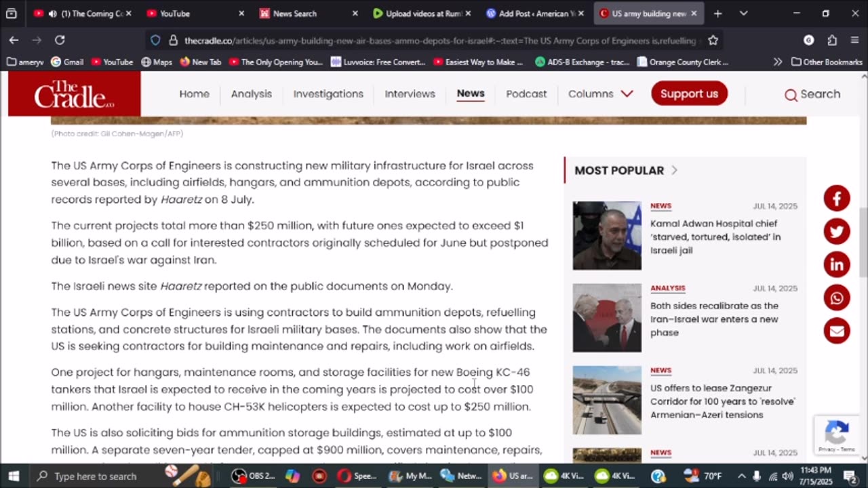Screen dimensions: 868x488
Task: Open the Trump and Netanyahu analysis thumbnail
Action: coord(607,318)
